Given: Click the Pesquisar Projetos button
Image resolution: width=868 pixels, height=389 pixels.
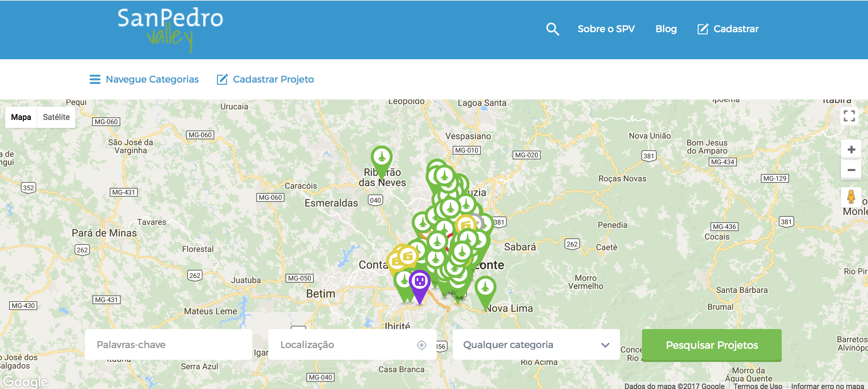Looking at the screenshot, I should click(x=712, y=345).
